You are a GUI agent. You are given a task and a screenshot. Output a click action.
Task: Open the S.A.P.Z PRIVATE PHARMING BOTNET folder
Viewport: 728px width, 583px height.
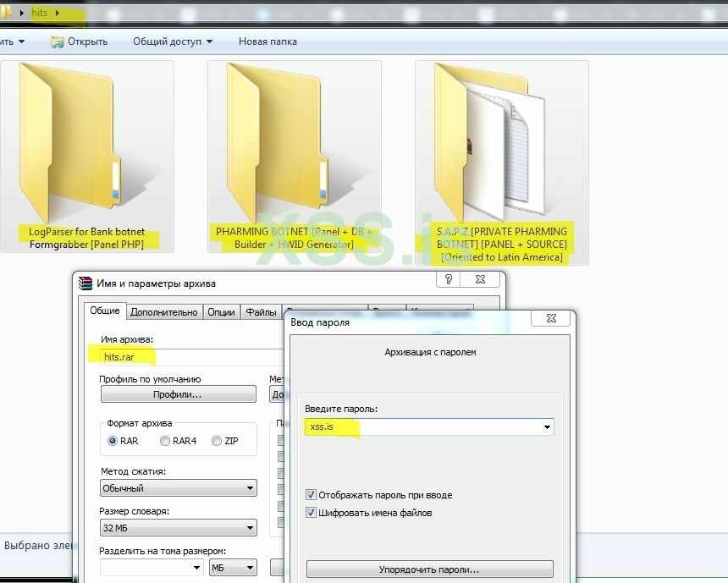pyautogui.click(x=502, y=162)
